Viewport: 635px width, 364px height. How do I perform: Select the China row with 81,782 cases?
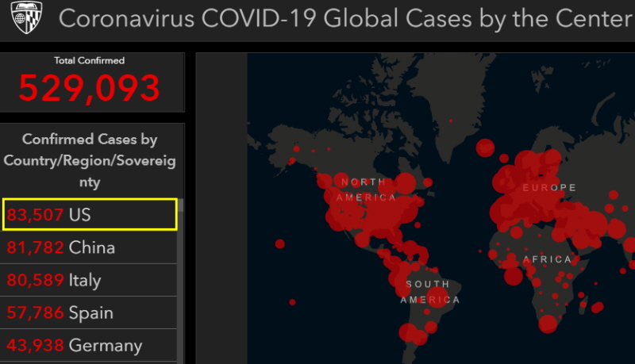pyautogui.click(x=89, y=247)
